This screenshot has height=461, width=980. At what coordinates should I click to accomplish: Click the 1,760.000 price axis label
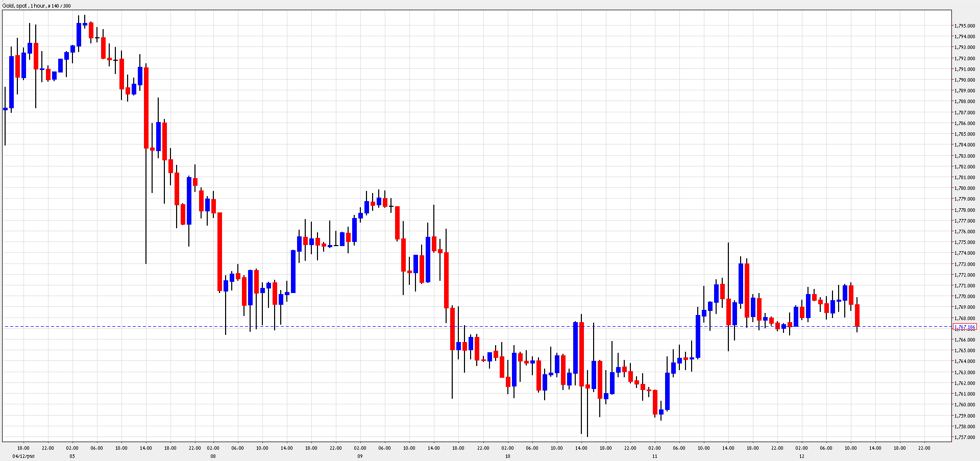point(965,405)
